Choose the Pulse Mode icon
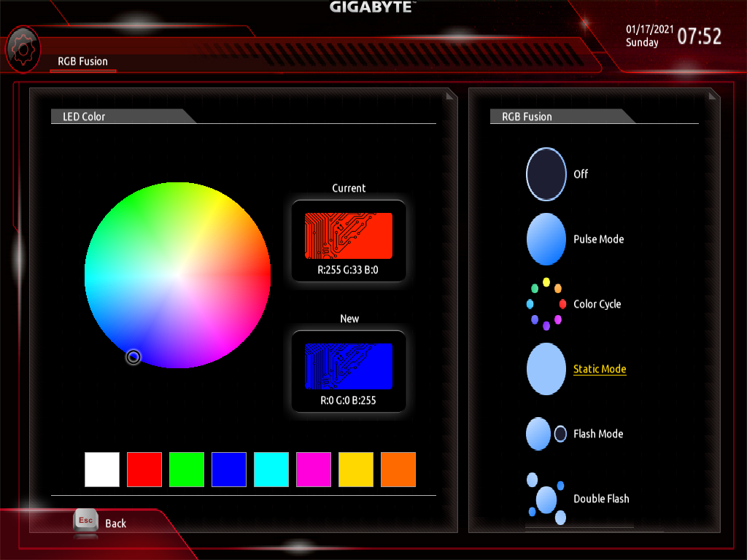This screenshot has height=560, width=747. (546, 239)
